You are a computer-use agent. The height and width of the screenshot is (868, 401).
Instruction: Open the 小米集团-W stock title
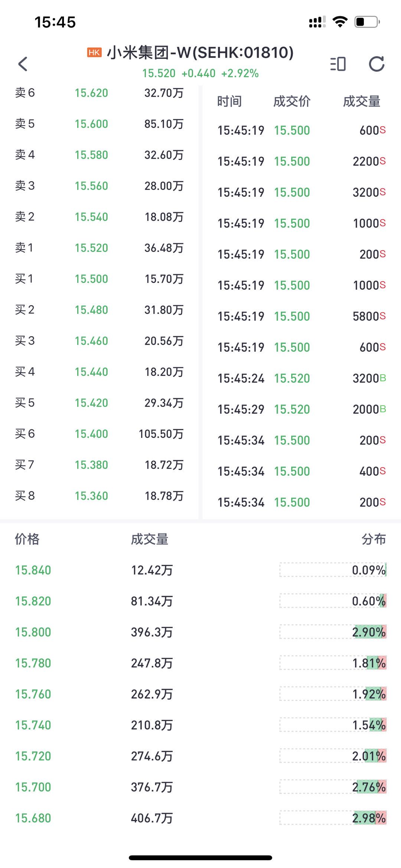pos(200,53)
